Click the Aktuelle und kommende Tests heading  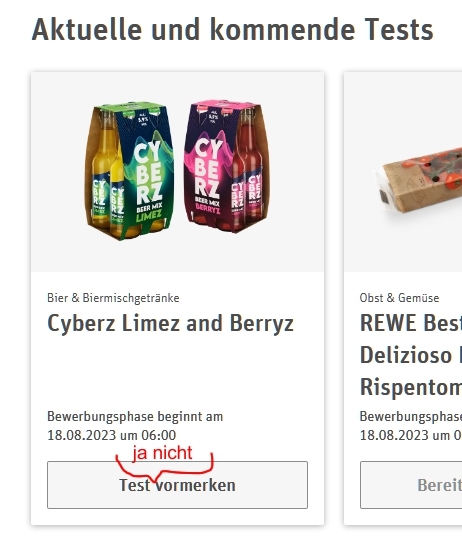[x=232, y=29]
